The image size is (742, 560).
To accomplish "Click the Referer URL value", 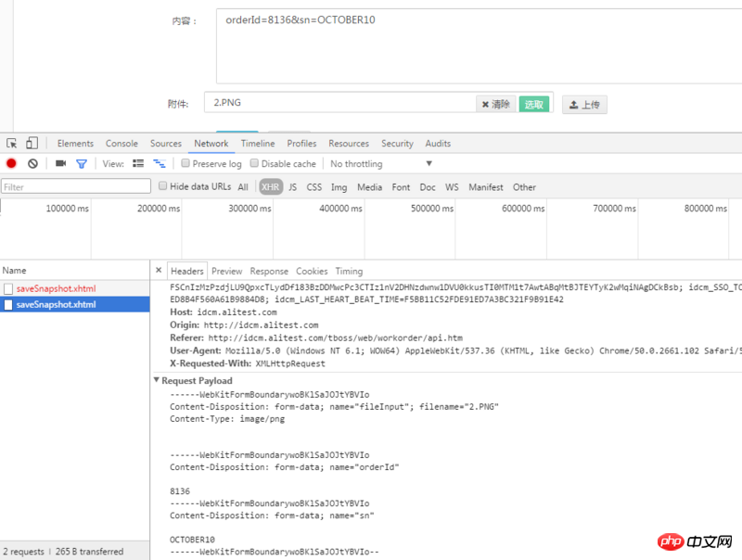I will [336, 337].
